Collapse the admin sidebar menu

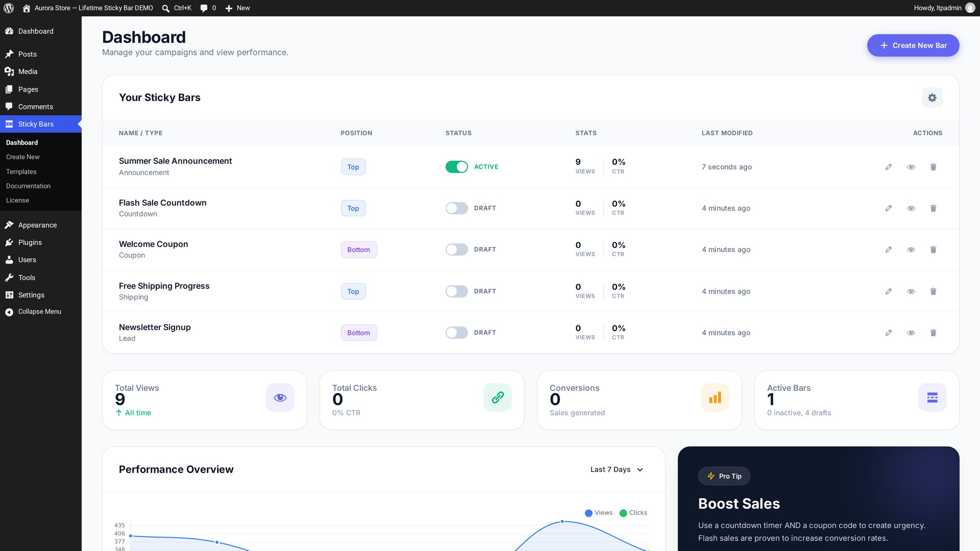(x=34, y=312)
